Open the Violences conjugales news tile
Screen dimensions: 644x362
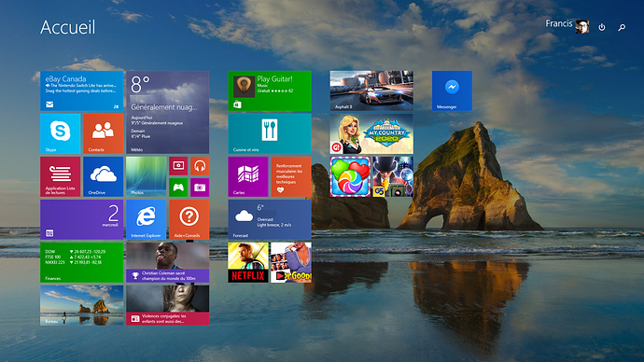168,305
